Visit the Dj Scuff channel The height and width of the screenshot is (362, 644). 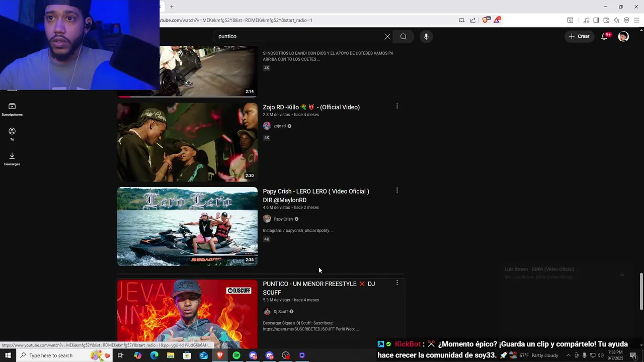[x=281, y=312]
